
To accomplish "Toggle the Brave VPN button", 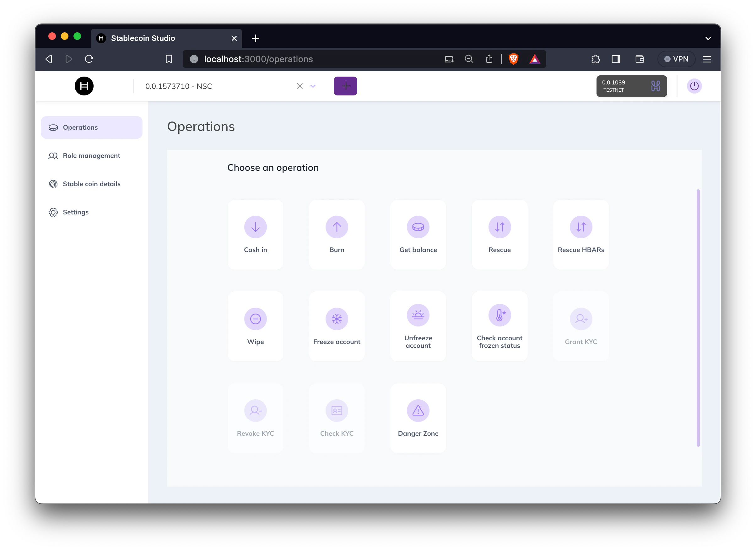I will tap(676, 59).
